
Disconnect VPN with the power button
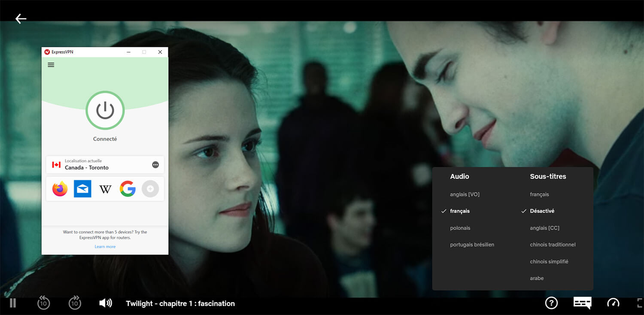pos(105,110)
